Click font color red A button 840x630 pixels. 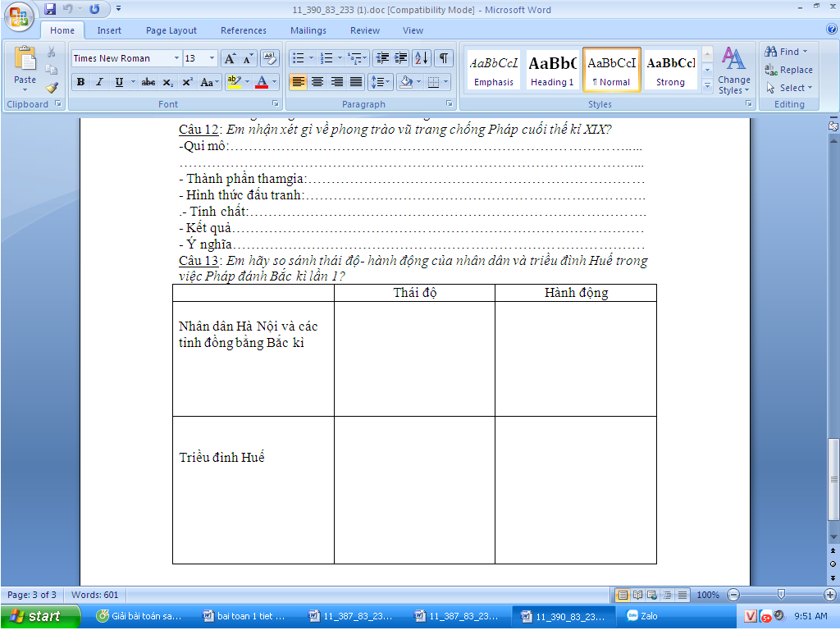(x=262, y=82)
